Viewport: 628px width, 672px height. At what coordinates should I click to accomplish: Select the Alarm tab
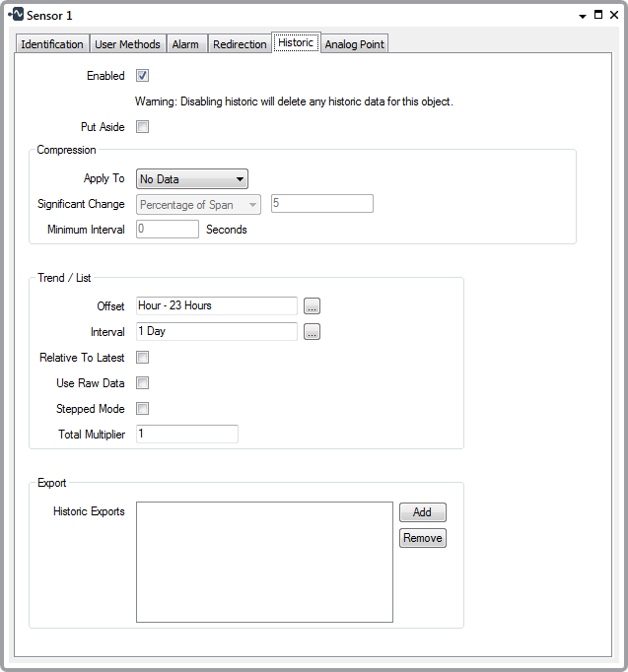185,44
